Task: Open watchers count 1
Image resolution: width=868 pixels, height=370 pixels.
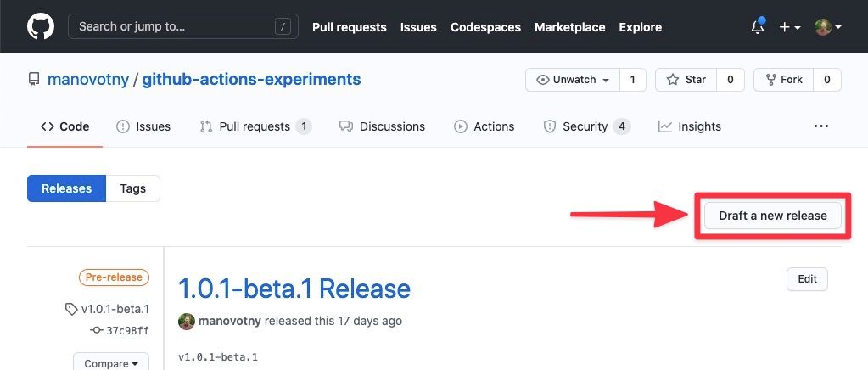Action: tap(633, 80)
